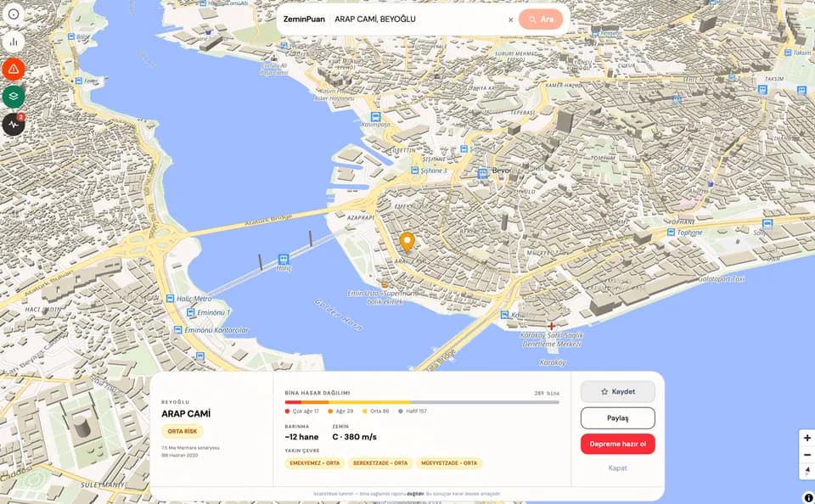Viewport: 815px width, 504px height.
Task: Zoom out with the minus control
Action: click(807, 455)
